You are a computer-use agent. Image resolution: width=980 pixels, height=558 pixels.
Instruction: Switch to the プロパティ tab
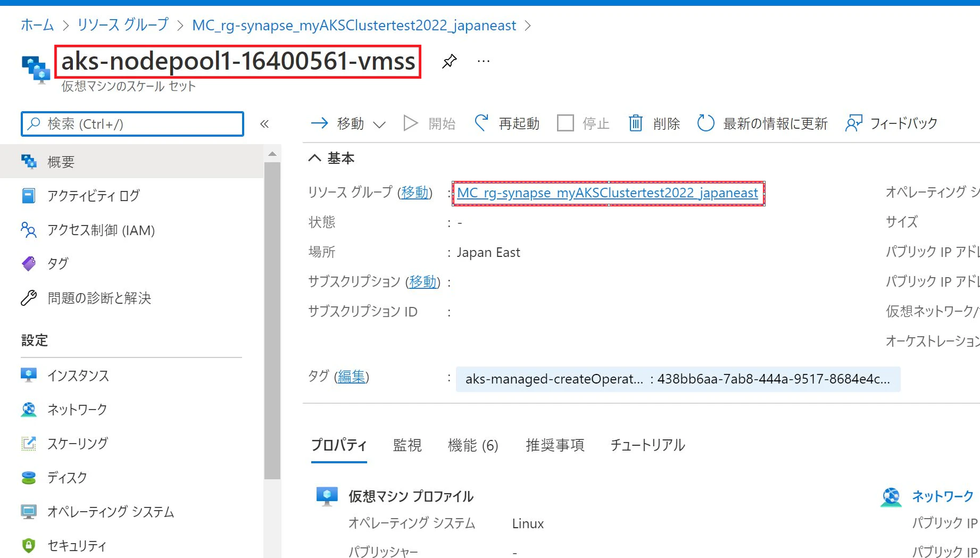339,445
